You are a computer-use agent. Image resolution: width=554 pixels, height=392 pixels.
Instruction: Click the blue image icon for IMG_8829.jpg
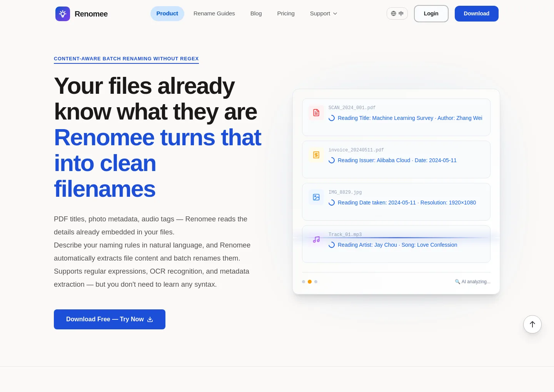(x=316, y=197)
